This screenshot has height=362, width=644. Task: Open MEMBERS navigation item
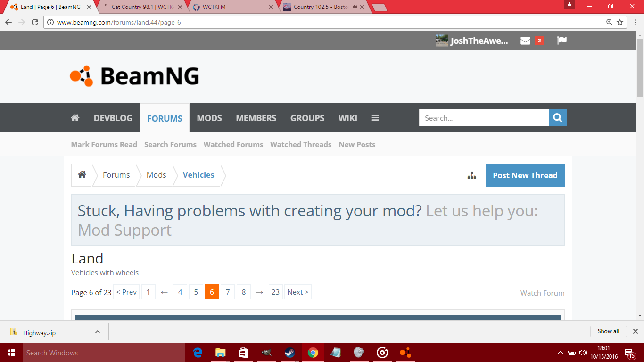pyautogui.click(x=256, y=118)
